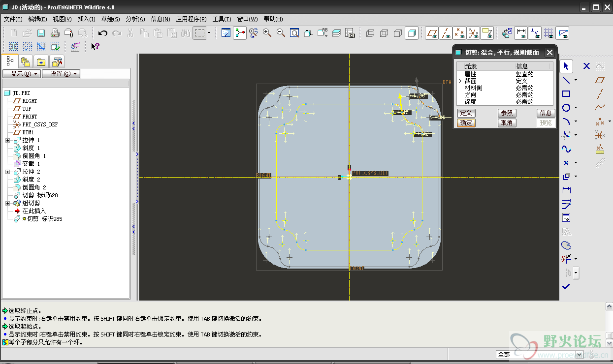Screen dimensions: 613x364
Task: Open the 工具(T) menu
Action: pyautogui.click(x=222, y=19)
